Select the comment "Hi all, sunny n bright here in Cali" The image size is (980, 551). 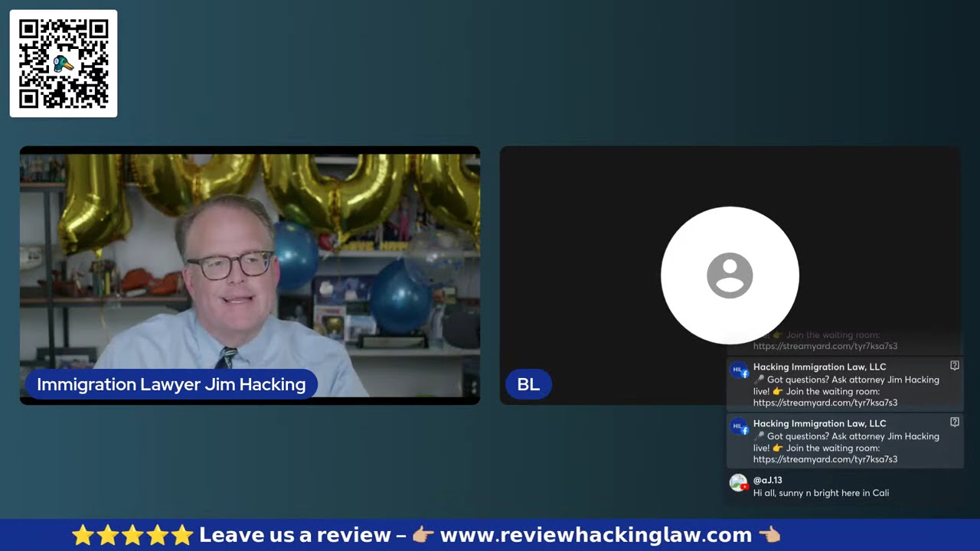coord(821,493)
